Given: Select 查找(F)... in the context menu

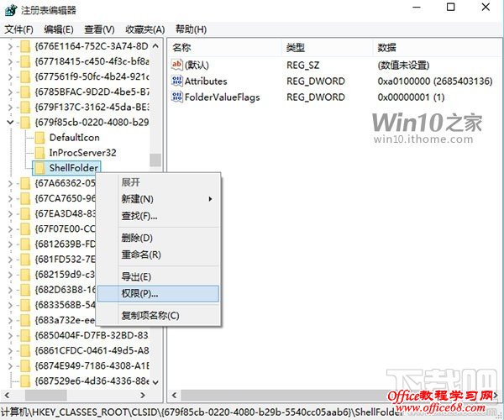Looking at the screenshot, I should [158, 216].
